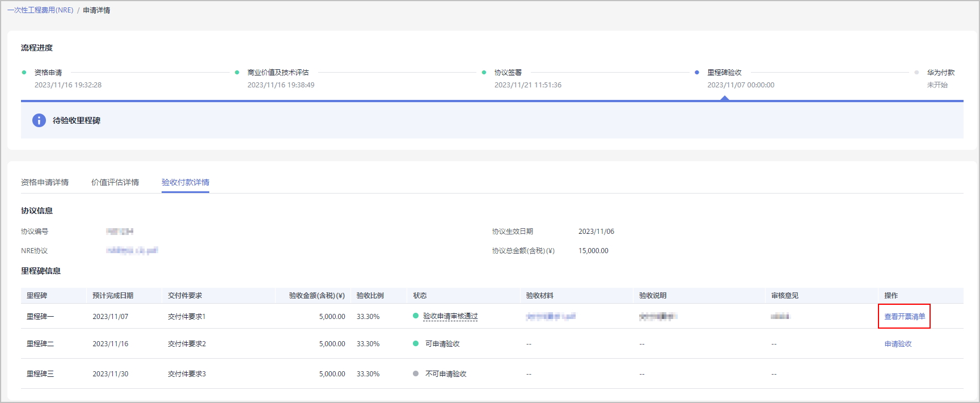Screen dimensions: 980x403
Task: Switch to the 资格申请详情 tab
Action: point(45,182)
